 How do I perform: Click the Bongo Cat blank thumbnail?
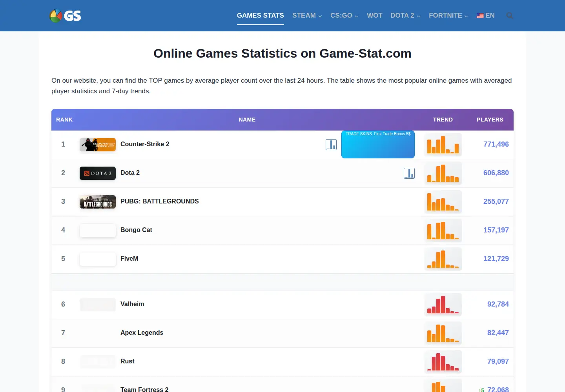tap(98, 230)
